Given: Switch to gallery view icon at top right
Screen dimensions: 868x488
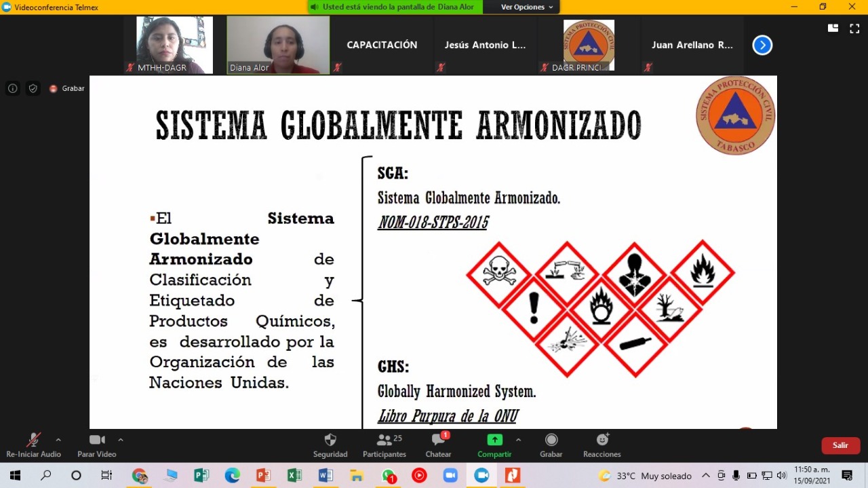Looking at the screenshot, I should click(832, 28).
